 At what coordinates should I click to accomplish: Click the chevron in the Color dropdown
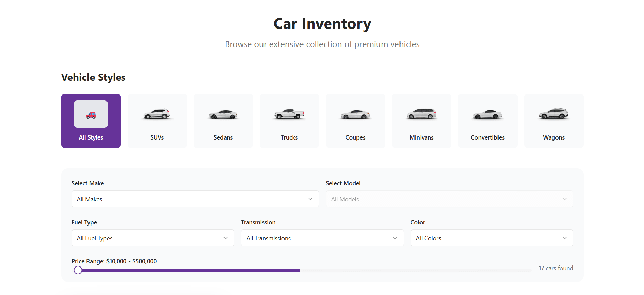[564, 238]
